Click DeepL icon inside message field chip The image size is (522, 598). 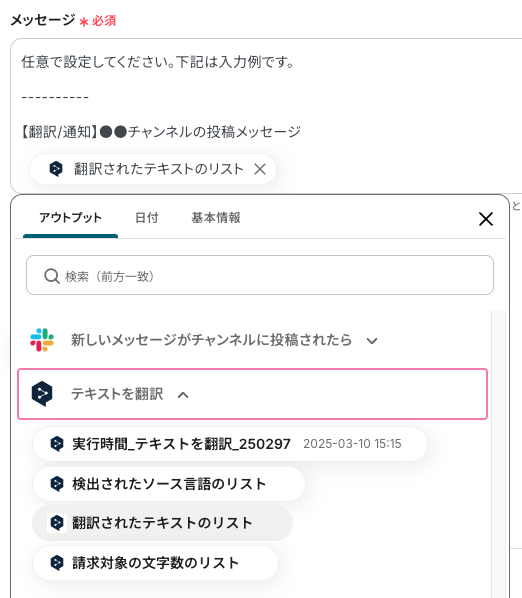[x=56, y=169]
